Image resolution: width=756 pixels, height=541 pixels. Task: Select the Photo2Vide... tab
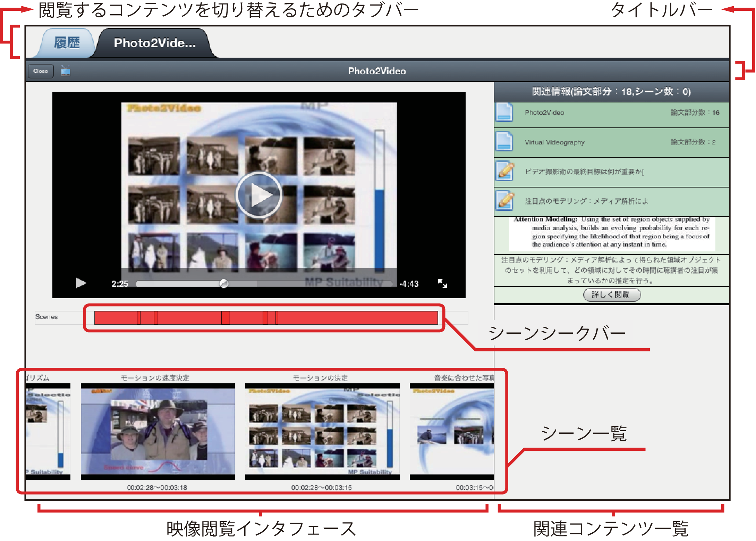point(155,43)
